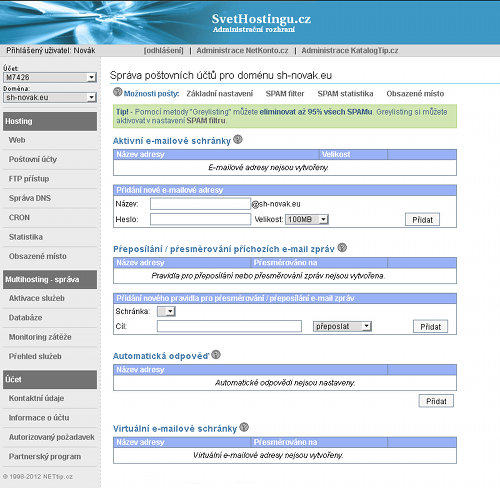
Task: Click the Hosting section header
Action: point(50,121)
